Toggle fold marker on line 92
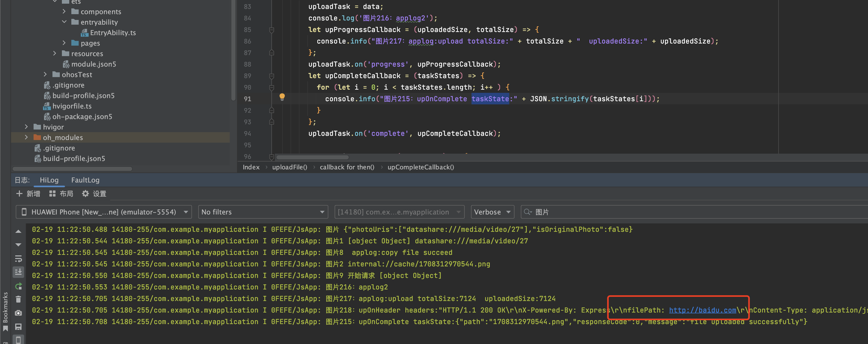This screenshot has height=344, width=868. click(272, 110)
